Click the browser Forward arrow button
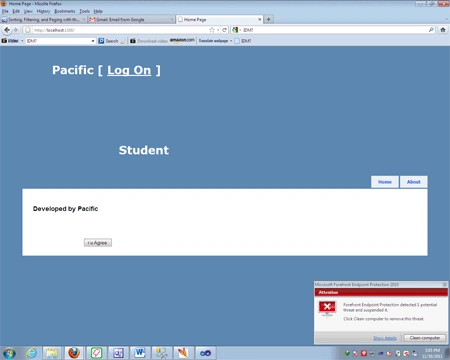This screenshot has width=450, height=360. [15, 30]
